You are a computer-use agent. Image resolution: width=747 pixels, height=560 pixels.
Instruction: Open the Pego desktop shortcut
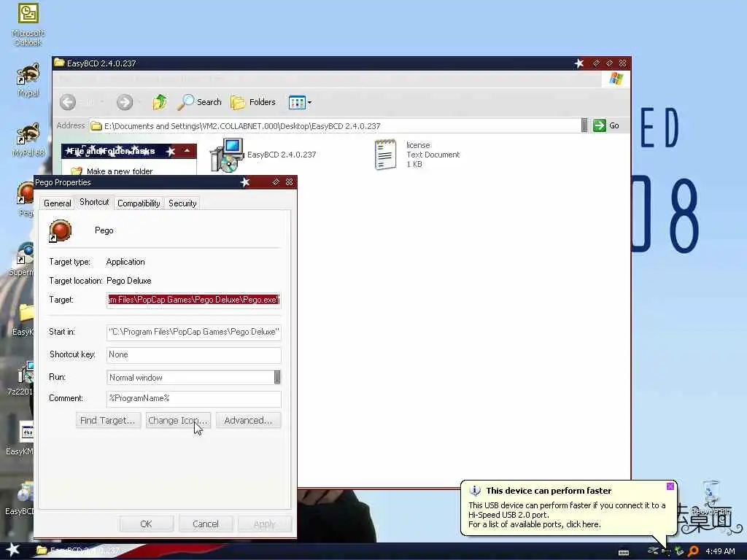(x=26, y=199)
